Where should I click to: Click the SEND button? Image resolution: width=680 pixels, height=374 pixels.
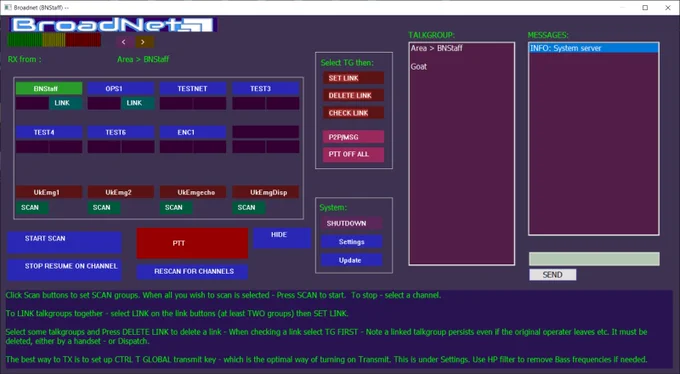click(x=552, y=275)
